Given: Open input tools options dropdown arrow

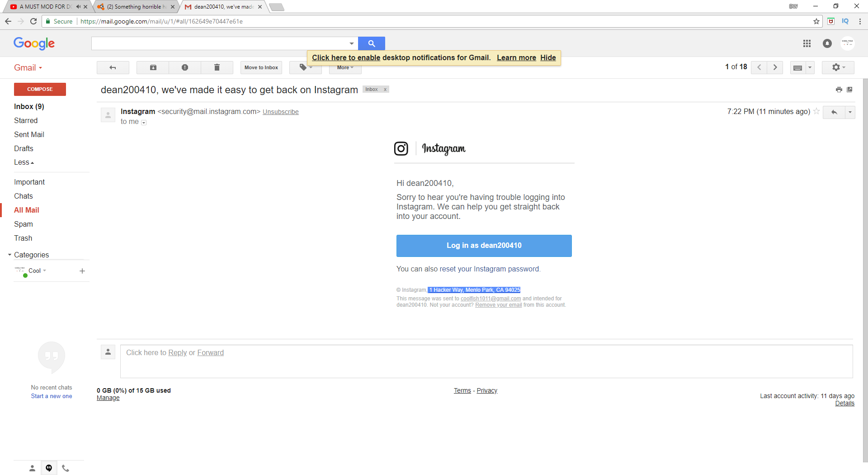Looking at the screenshot, I should pos(810,67).
